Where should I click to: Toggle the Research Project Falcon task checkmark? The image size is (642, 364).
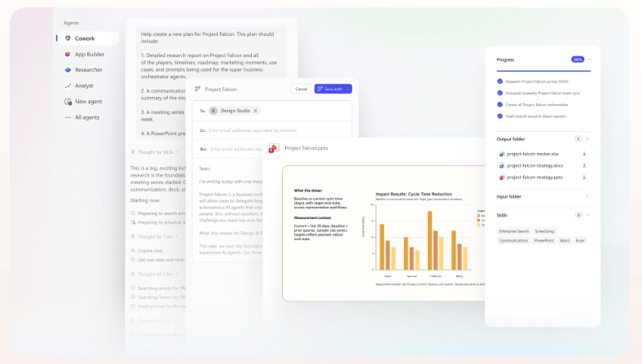tap(499, 81)
